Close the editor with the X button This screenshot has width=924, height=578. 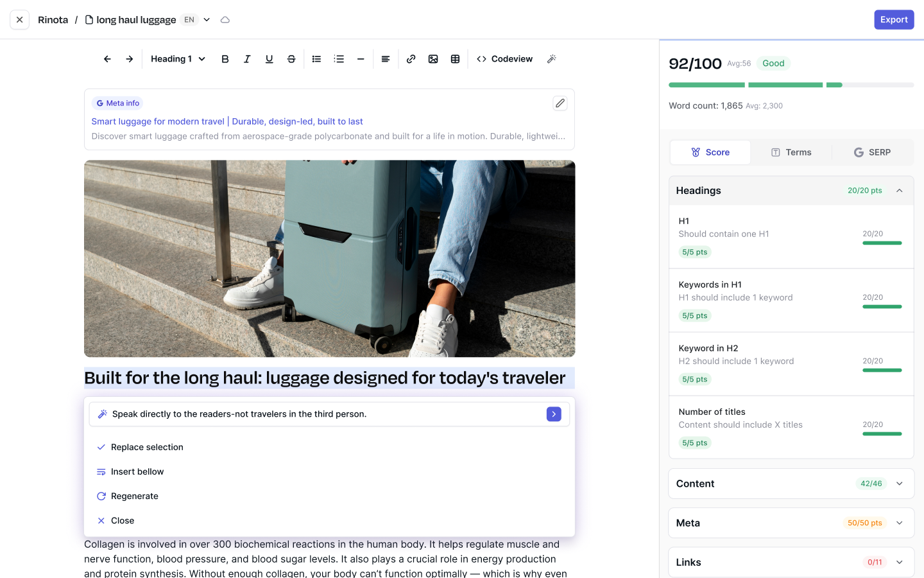click(20, 20)
